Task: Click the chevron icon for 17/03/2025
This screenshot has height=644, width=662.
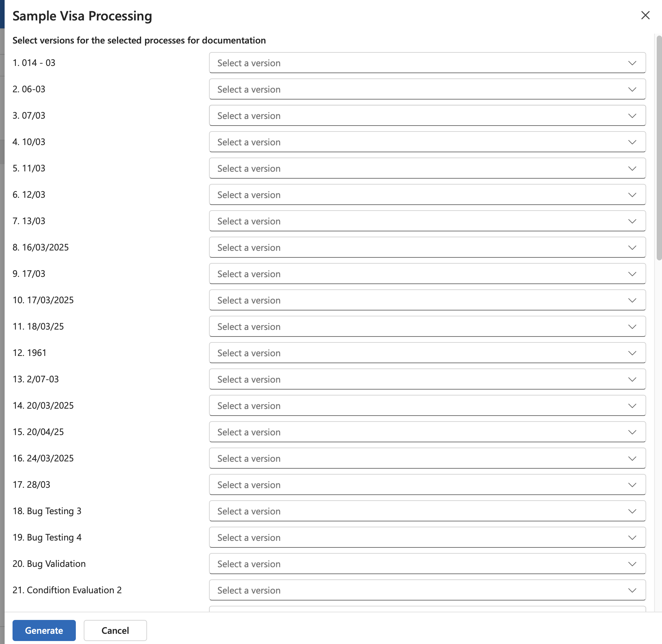Action: [x=632, y=300]
